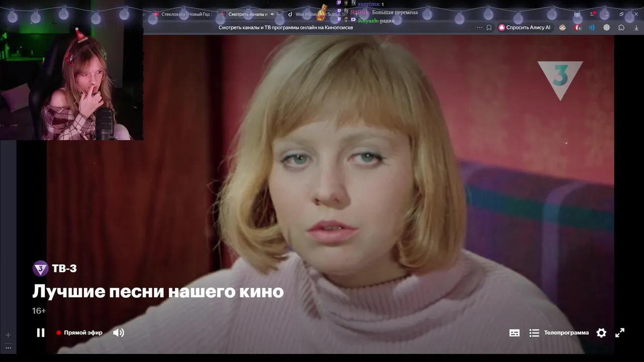
Task: Click the Лучшие песни нашего кино title
Action: click(x=158, y=292)
